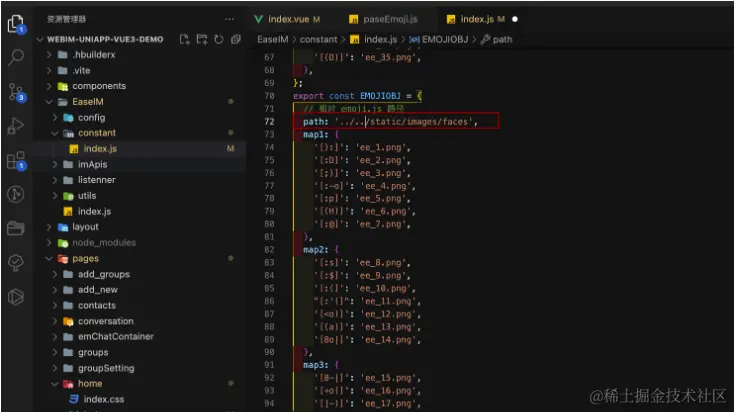Open the Explorer files icon in activity bar
734x412 pixels.
(15, 22)
